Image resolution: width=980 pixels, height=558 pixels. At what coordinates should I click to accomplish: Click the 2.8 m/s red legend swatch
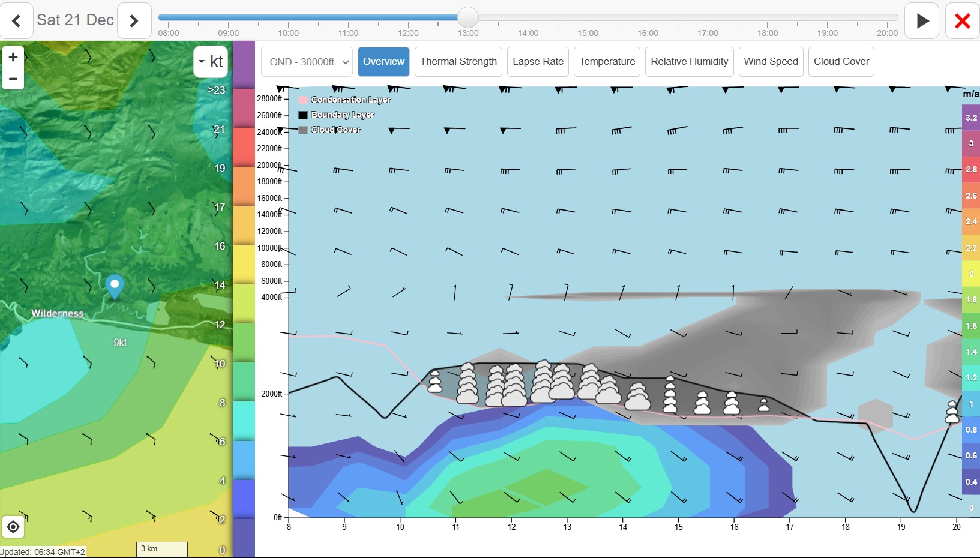pyautogui.click(x=971, y=169)
